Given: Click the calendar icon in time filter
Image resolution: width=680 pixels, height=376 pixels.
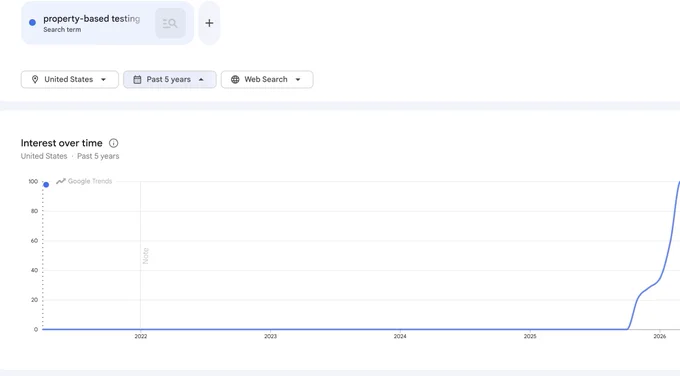Looking at the screenshot, I should pyautogui.click(x=137, y=79).
